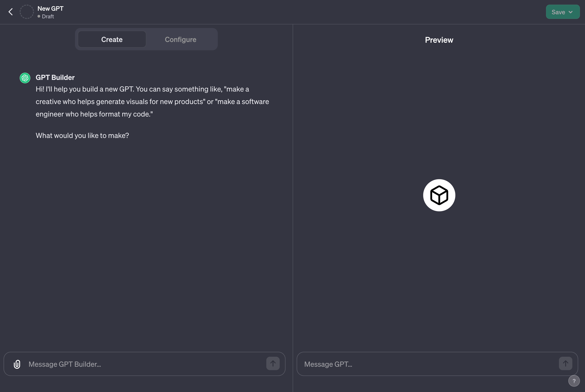Click the "Draft" status label
Viewport: 585px width, 392px height.
pos(48,17)
